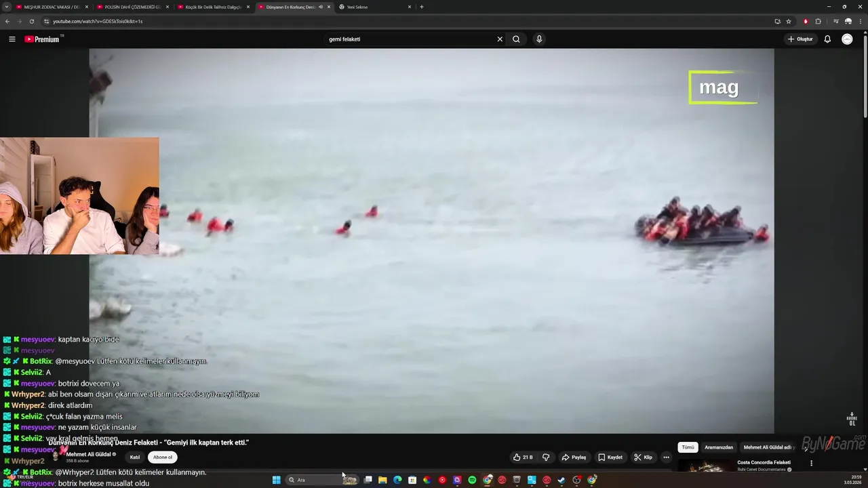Open Chrome three-dot menu
This screenshot has height=488, width=868.
861,21
